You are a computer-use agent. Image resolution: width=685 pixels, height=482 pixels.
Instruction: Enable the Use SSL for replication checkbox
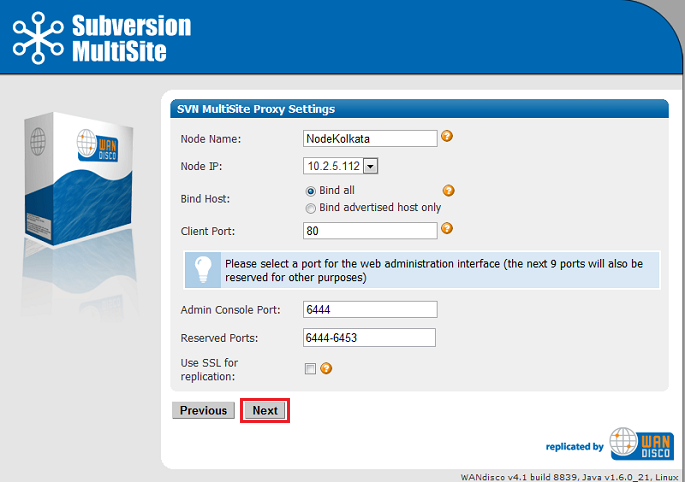coord(310,369)
